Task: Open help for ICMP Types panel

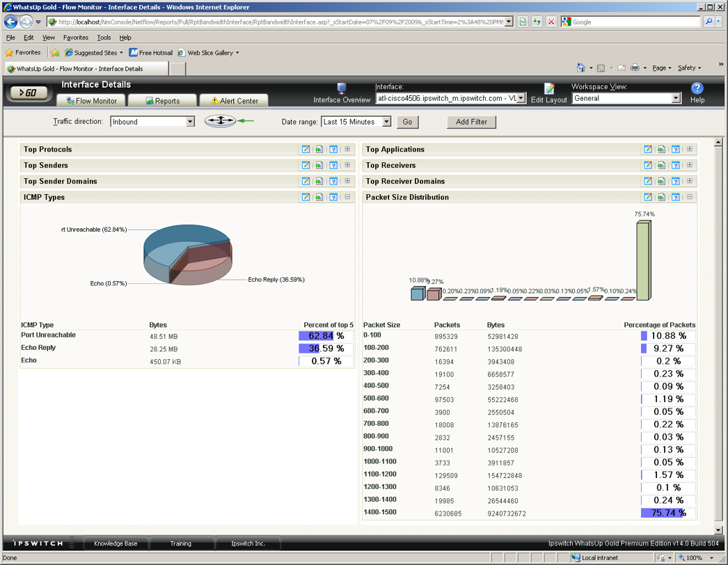Action: coord(333,197)
